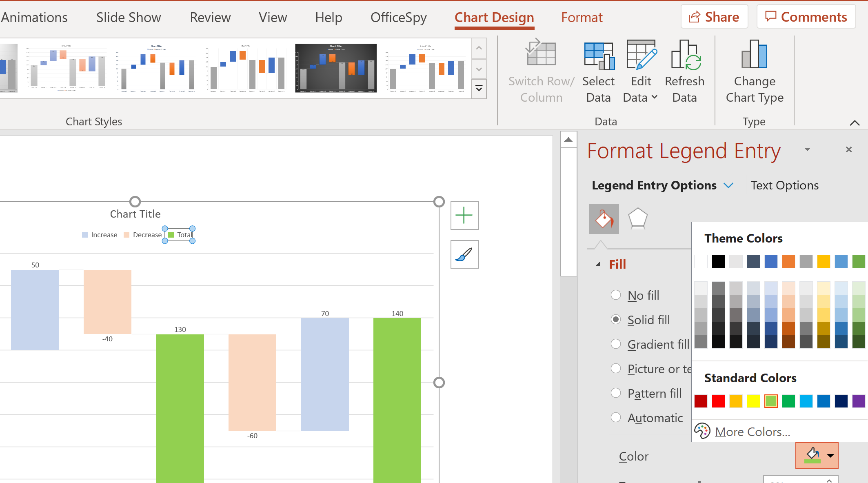The image size is (868, 483).
Task: Open More Colors dialog
Action: click(752, 431)
